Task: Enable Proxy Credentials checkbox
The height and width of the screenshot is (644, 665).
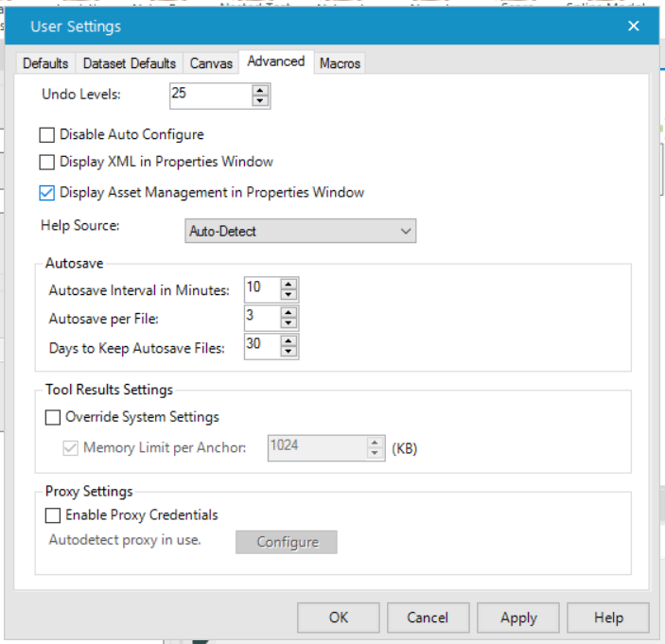Action: (x=53, y=516)
